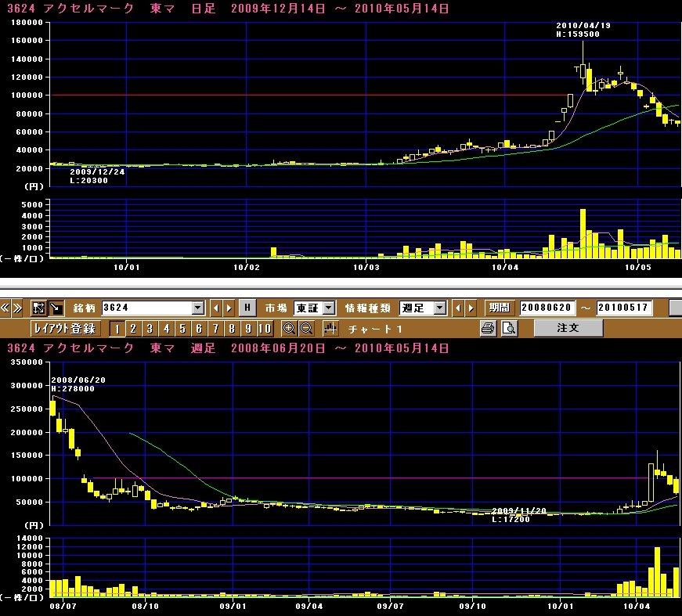Click the レイアウト登録 button
Image resolution: width=682 pixels, height=616 pixels.
[x=65, y=328]
